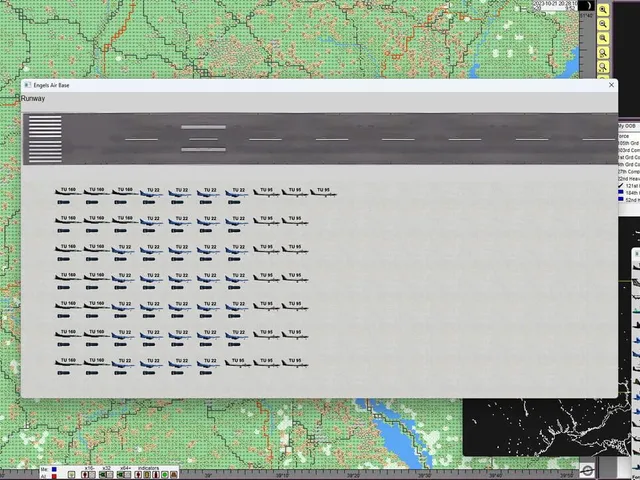Click the runway threshold stripes
Viewport: 640px width, 480px height.
(45, 139)
